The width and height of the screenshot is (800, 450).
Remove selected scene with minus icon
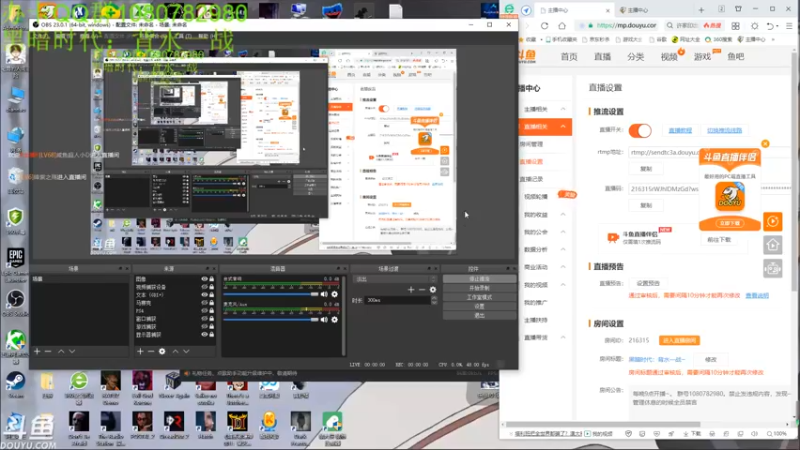coord(48,352)
